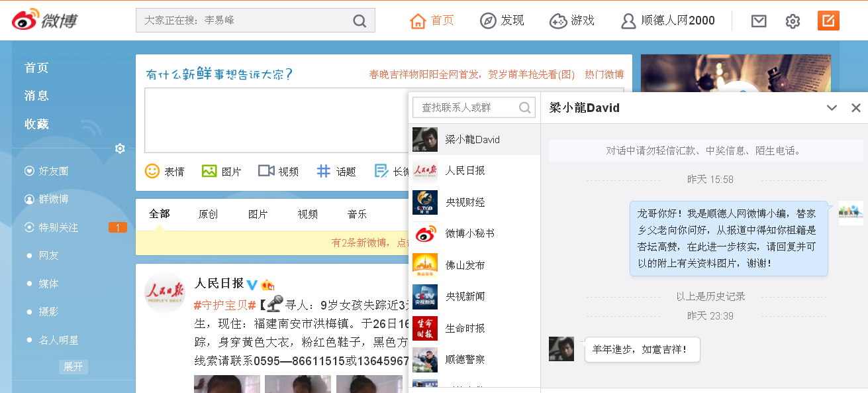
Task: Open the 名人明星 group
Action: (x=58, y=340)
